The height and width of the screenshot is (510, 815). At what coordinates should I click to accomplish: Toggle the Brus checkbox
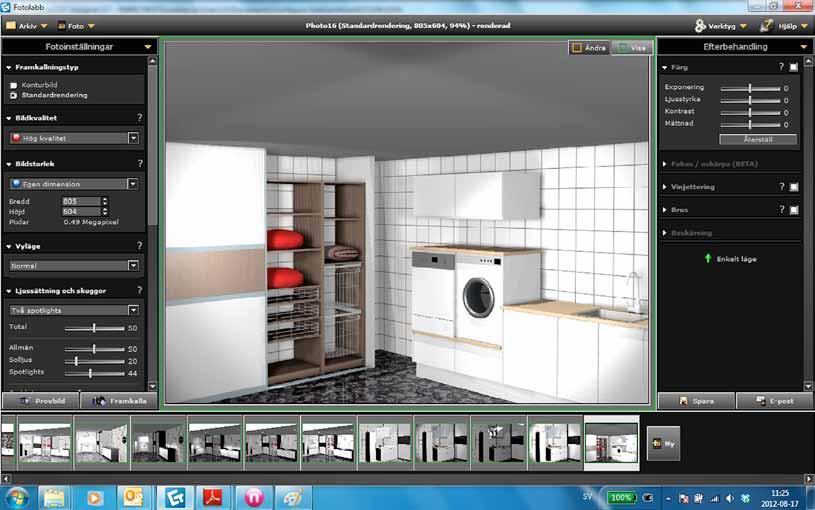click(794, 210)
